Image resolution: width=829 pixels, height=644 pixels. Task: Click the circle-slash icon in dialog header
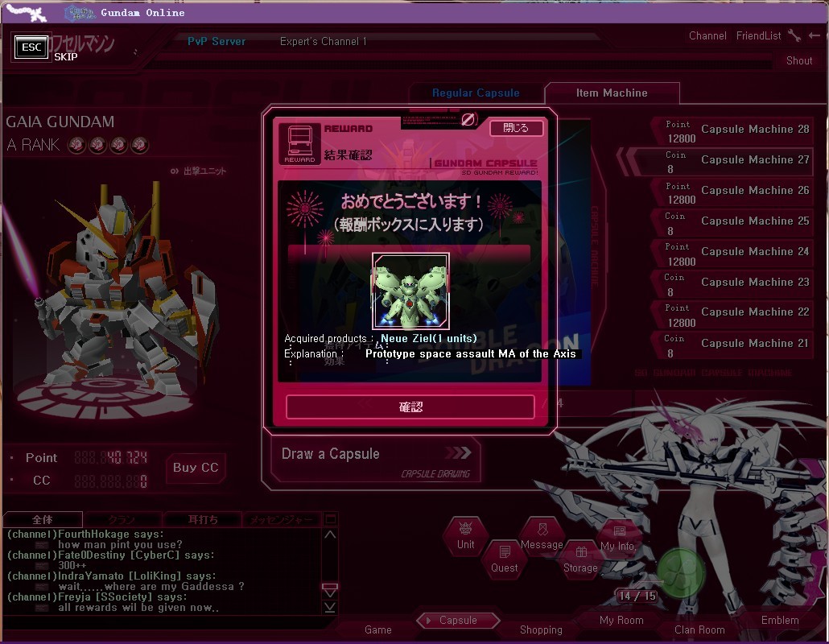[468, 119]
